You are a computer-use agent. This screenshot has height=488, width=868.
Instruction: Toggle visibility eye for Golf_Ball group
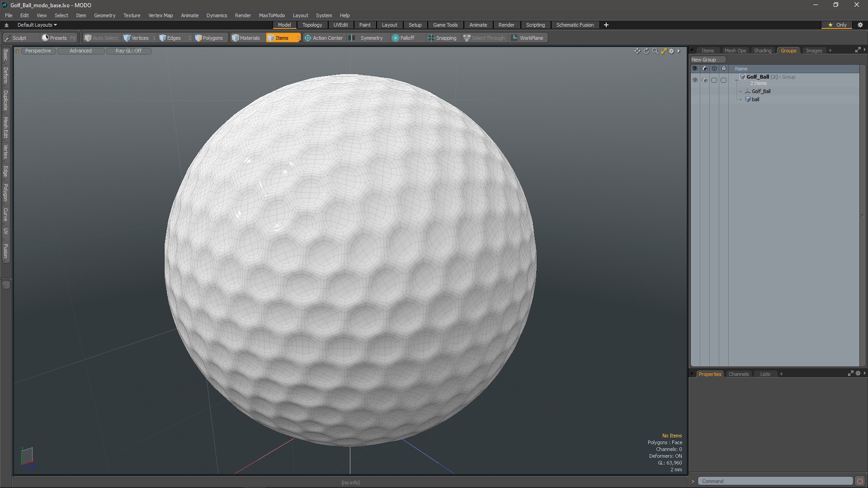695,80
